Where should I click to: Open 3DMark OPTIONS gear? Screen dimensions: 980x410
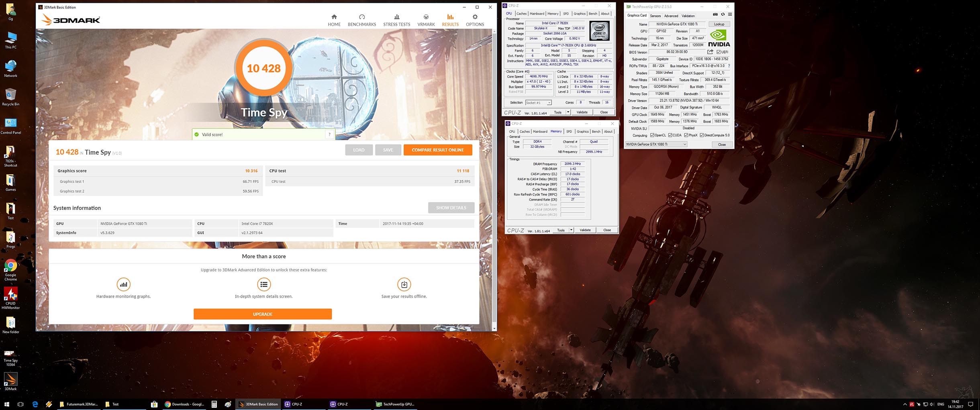pyautogui.click(x=475, y=20)
